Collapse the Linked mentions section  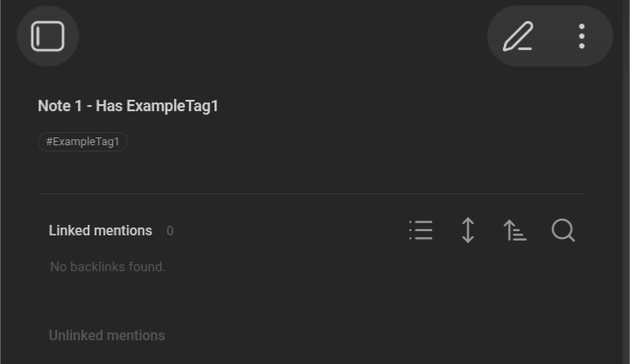tap(100, 231)
